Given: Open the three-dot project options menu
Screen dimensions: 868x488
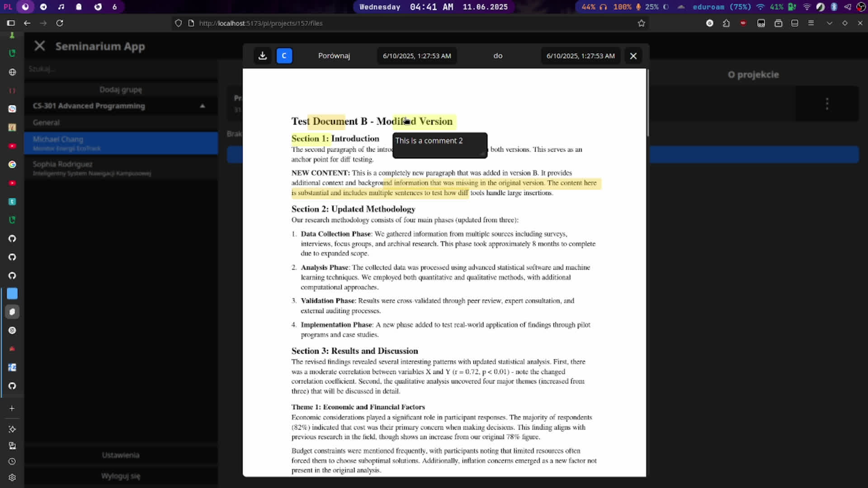Looking at the screenshot, I should [827, 103].
